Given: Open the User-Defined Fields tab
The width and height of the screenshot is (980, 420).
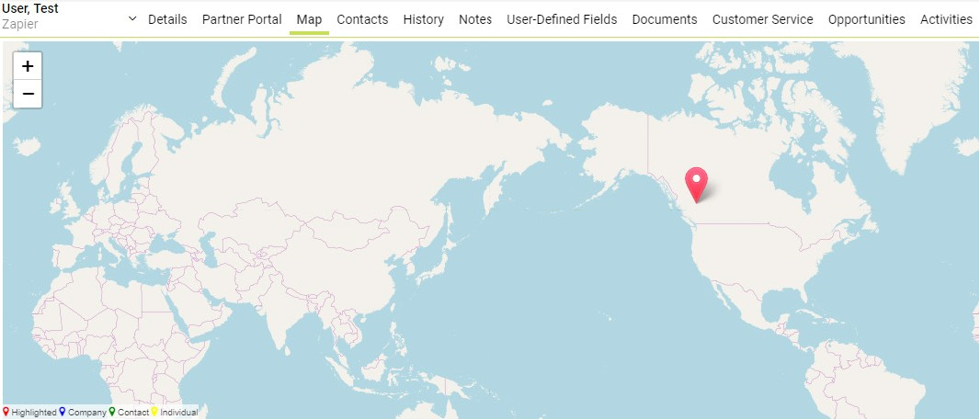Looking at the screenshot, I should [x=562, y=19].
